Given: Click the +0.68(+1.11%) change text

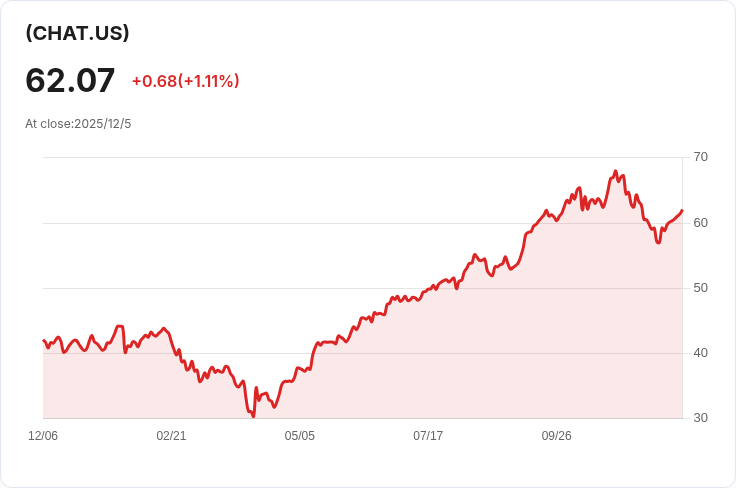Looking at the screenshot, I should tap(186, 81).
